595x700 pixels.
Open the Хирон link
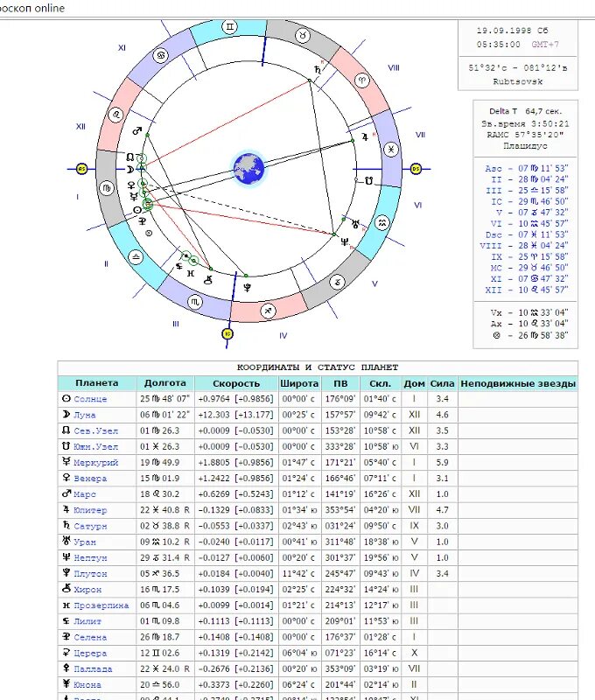(87, 589)
